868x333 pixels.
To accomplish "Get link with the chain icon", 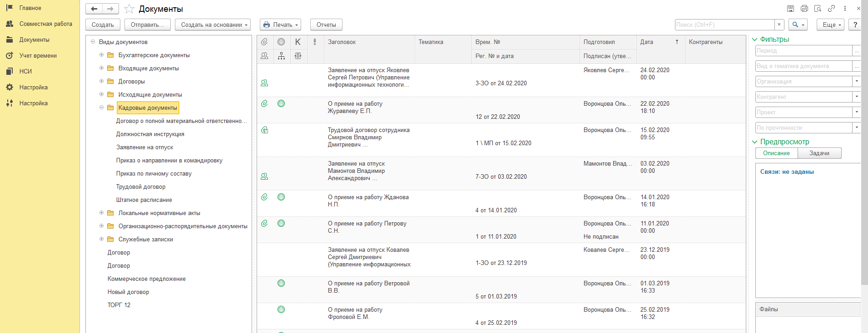I will tap(831, 9).
